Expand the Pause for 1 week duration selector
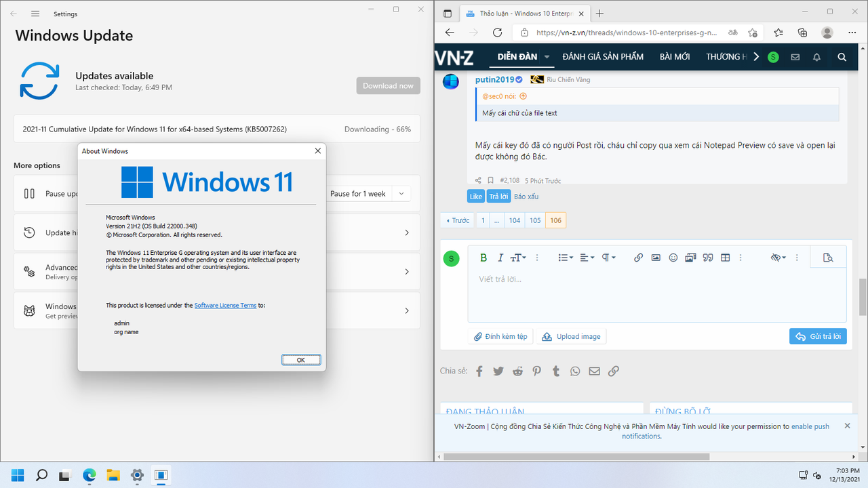The height and width of the screenshot is (488, 868). pos(401,193)
